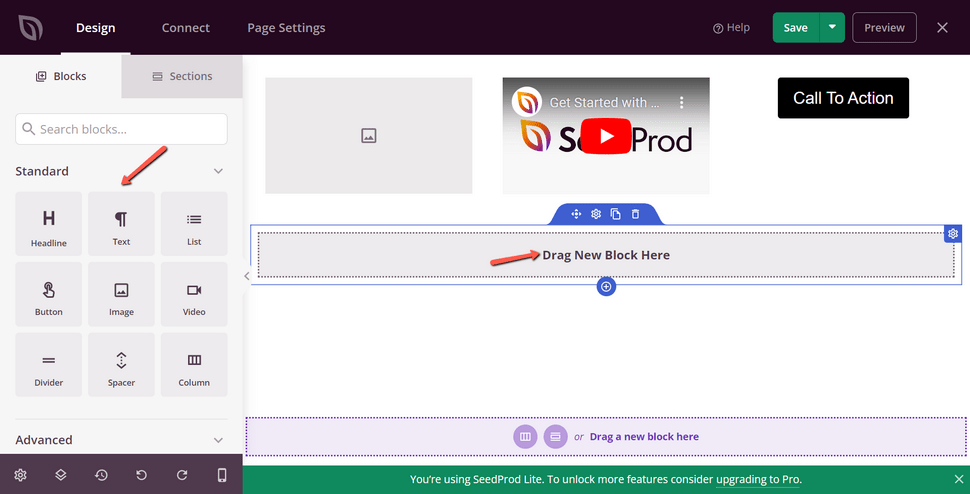The image size is (970, 494).
Task: Switch to the Sections tab
Action: point(182,77)
